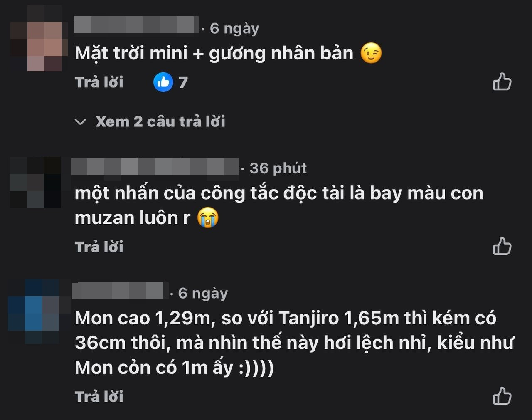The image size is (532, 420).
Task: Reply to the muzan comment
Action: 99,247
